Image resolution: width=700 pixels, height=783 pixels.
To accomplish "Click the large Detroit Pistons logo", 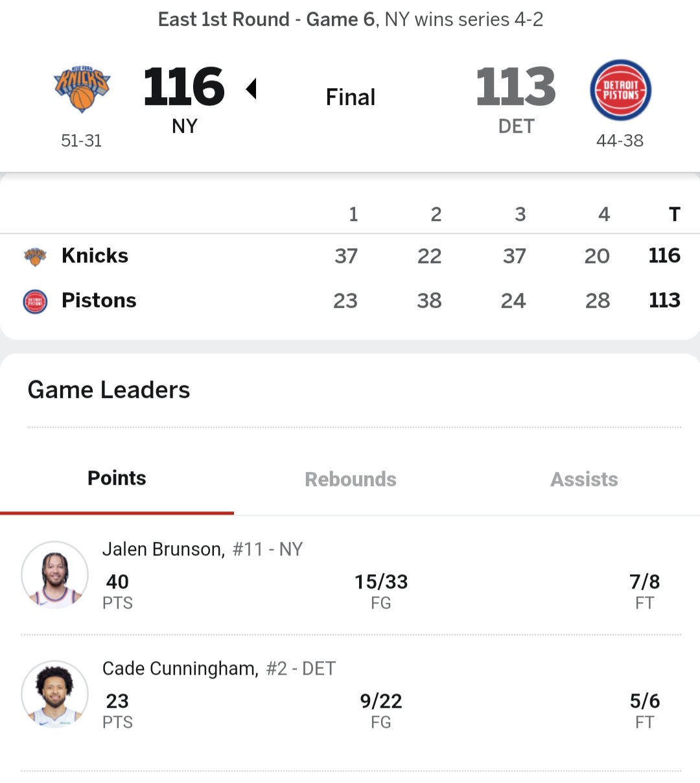I will 620,90.
